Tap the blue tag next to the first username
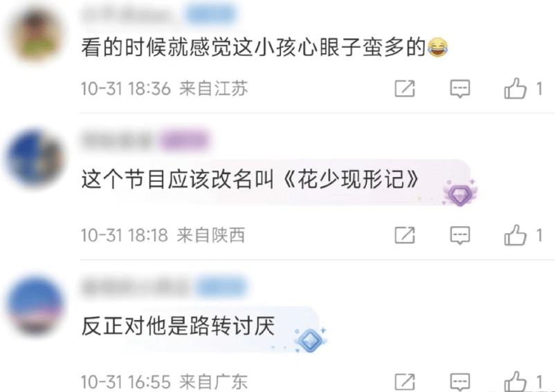Screen dimensions: 555x392 coord(211,15)
